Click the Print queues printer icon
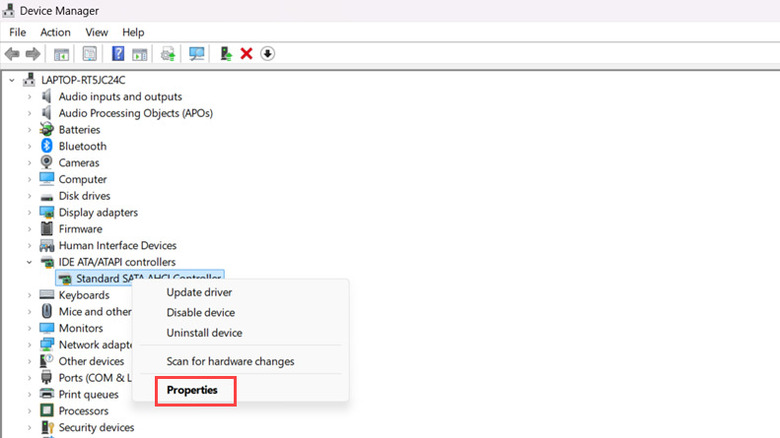The height and width of the screenshot is (438, 780). point(47,394)
